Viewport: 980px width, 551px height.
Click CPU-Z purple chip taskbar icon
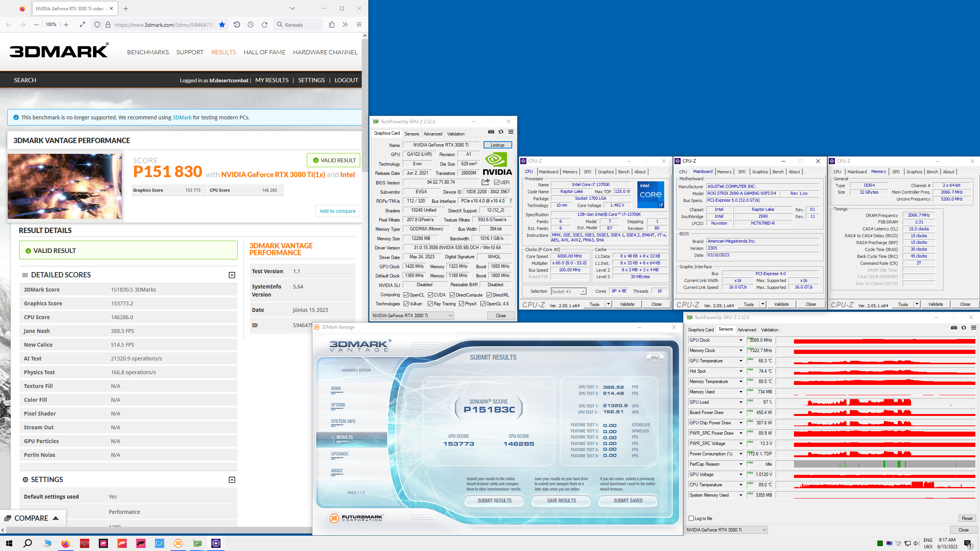216,543
